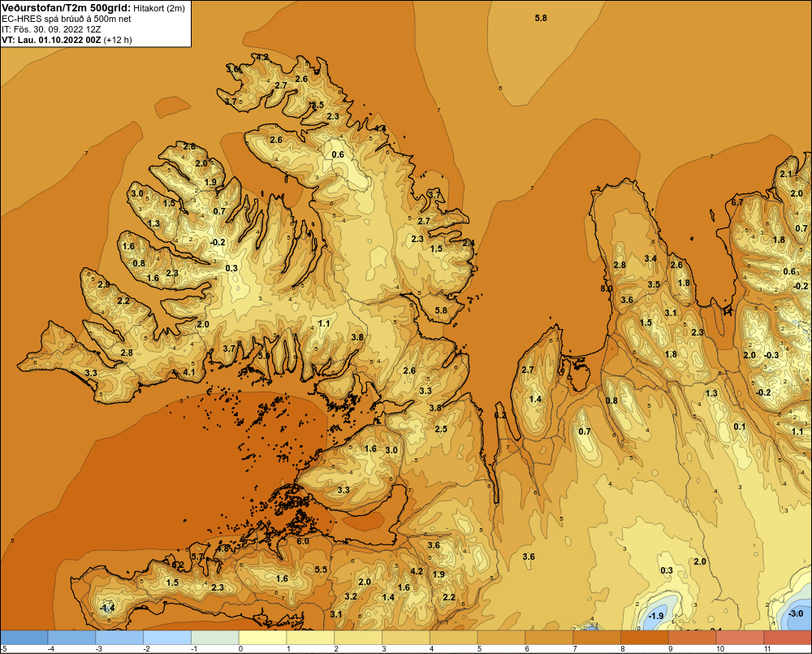The height and width of the screenshot is (654, 812).
Task: Pick legend color between -5 and -4
Action: point(24,638)
